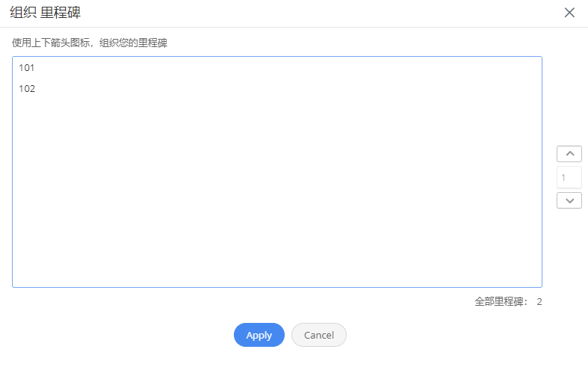Screen dimensions: 588x367
Task: Click blank space right of the 101 row
Action: coord(285,68)
